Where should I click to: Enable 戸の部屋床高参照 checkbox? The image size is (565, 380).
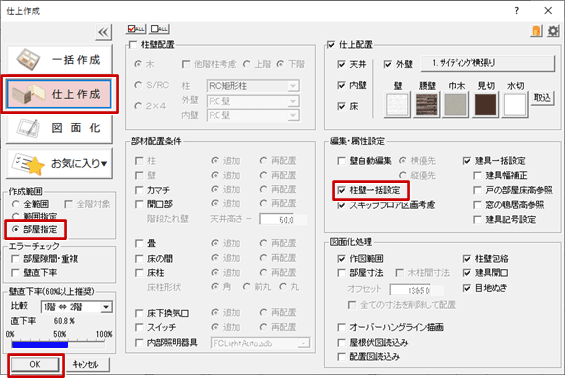pos(477,190)
